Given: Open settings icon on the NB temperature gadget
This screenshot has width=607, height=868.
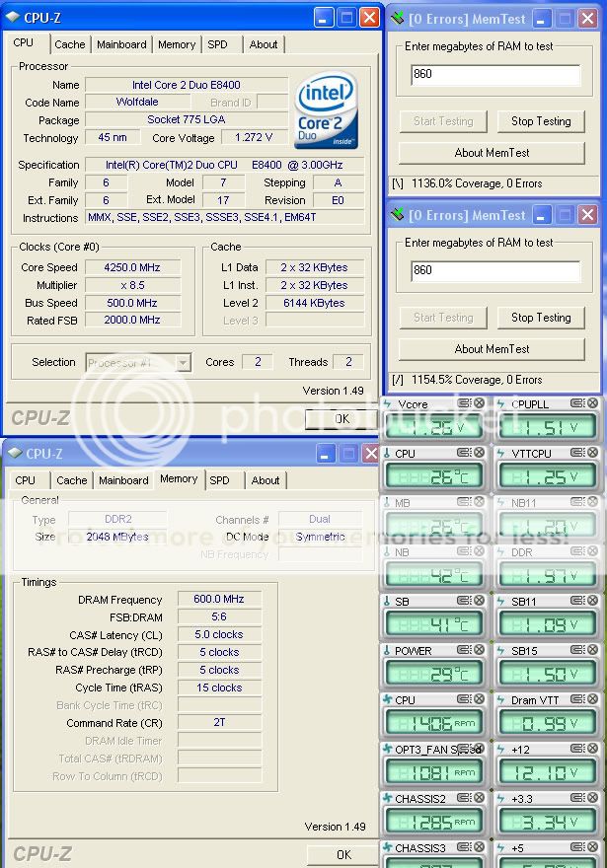Looking at the screenshot, I should click(x=464, y=550).
